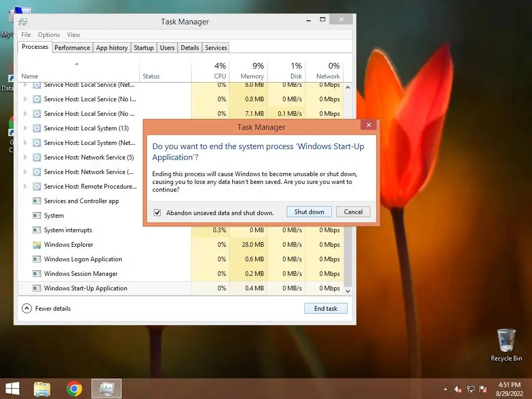Open the Options menu

point(49,35)
